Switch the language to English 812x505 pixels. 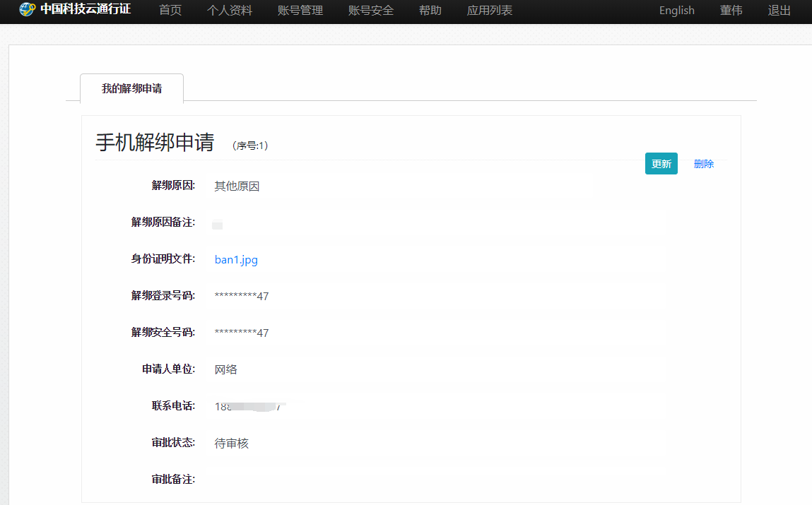pos(676,11)
